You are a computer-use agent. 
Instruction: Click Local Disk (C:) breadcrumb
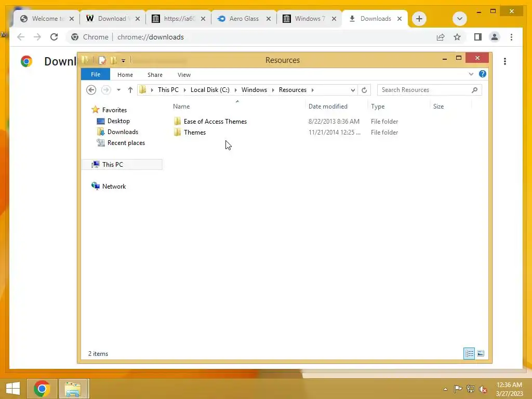(x=210, y=90)
